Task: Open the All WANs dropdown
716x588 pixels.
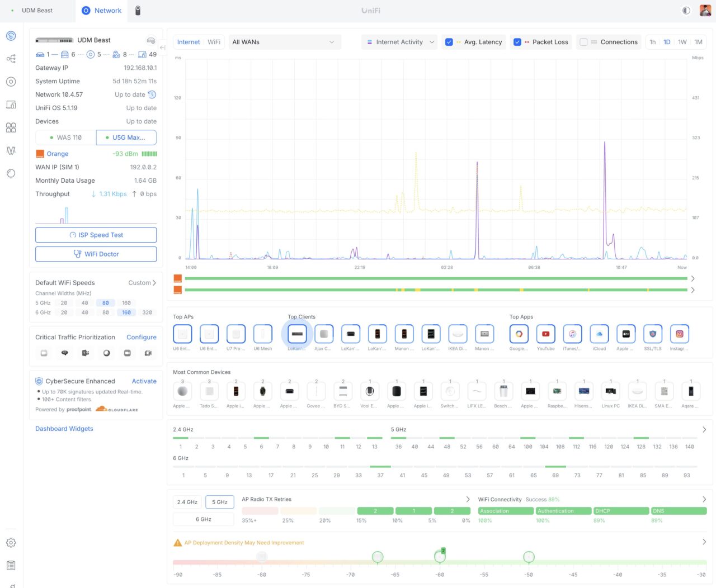Action: coord(285,42)
